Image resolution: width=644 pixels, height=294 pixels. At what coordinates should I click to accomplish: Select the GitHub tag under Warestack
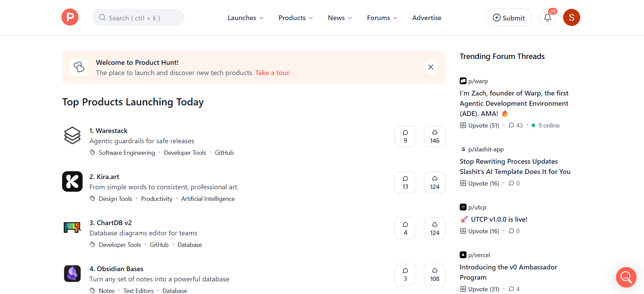click(224, 153)
